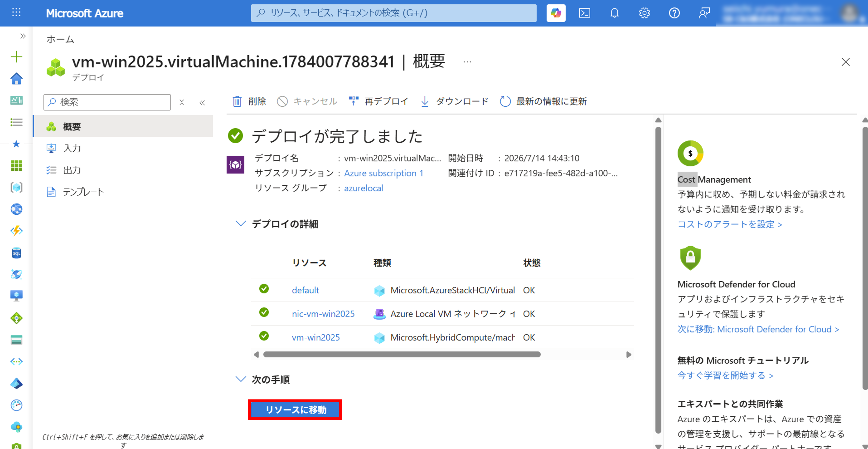Click the Defender for Cloud shield icon
Image resolution: width=868 pixels, height=449 pixels.
(x=690, y=258)
